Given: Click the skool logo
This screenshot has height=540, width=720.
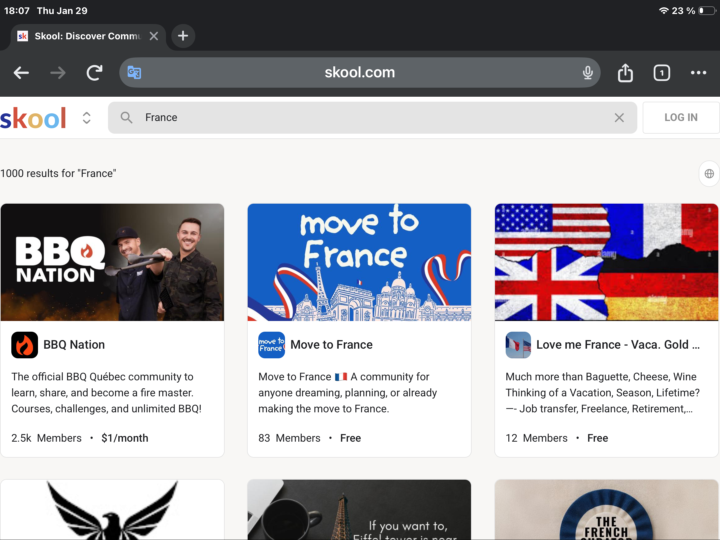Looking at the screenshot, I should pyautogui.click(x=33, y=118).
